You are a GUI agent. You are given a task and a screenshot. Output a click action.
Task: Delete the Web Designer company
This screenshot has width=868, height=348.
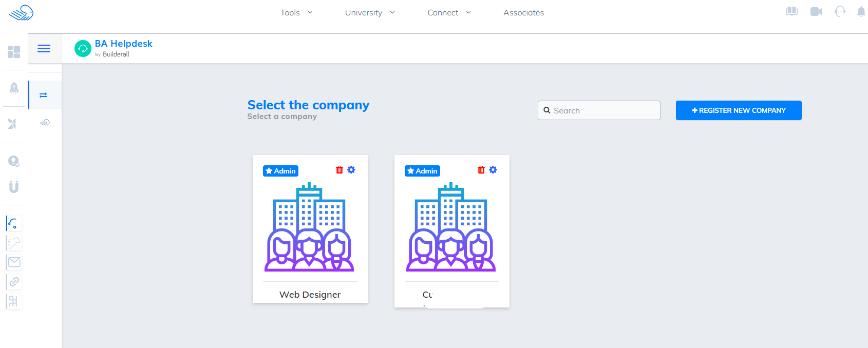339,170
